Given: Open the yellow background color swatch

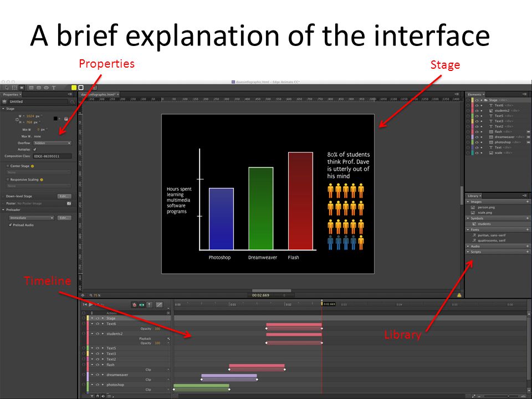Looking at the screenshot, I should (74, 88).
